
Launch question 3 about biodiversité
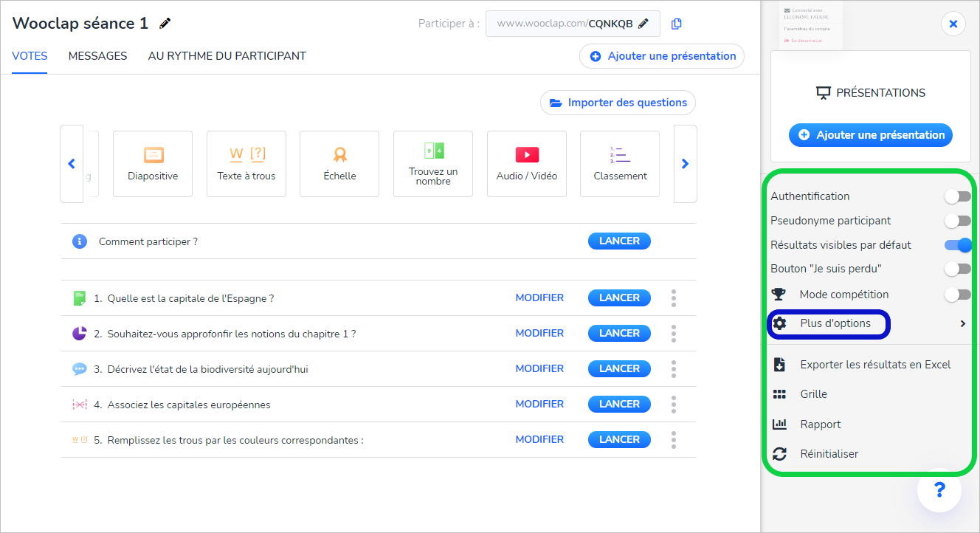[x=619, y=368]
